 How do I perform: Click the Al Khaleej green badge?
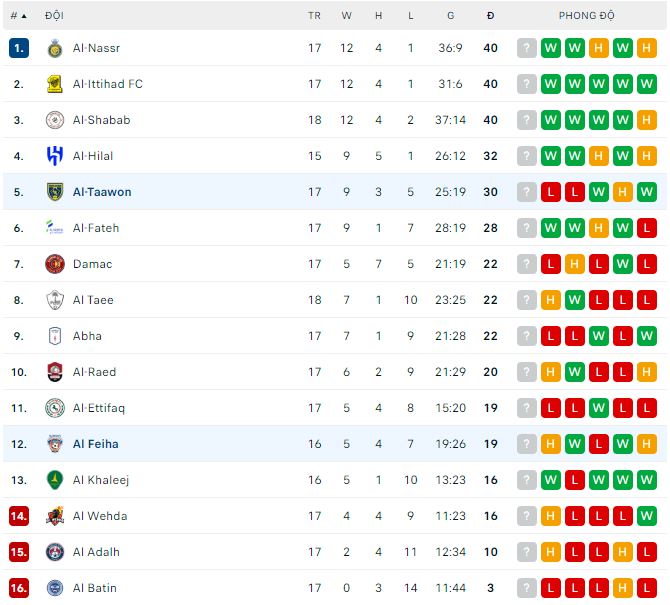[55, 480]
